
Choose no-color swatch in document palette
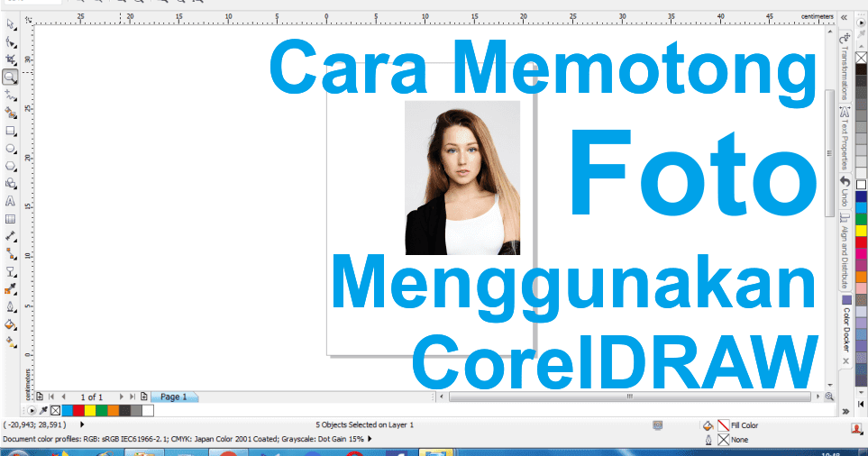pos(55,411)
